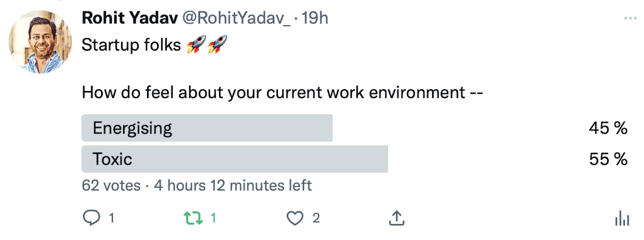Click the work environment question text
Viewport: 644px width, 240px height.
(x=281, y=93)
